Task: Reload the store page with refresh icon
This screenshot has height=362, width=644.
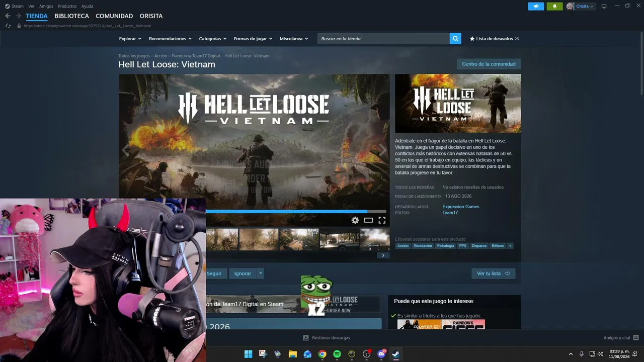Action: coord(8,26)
